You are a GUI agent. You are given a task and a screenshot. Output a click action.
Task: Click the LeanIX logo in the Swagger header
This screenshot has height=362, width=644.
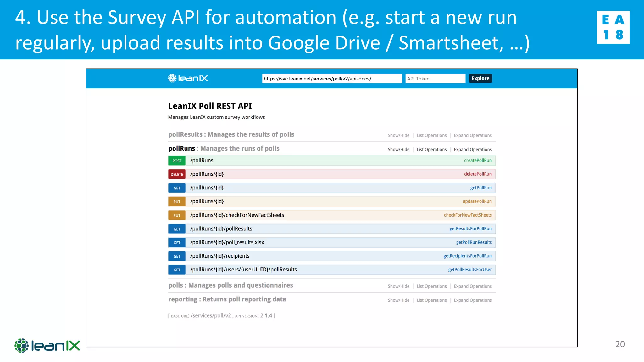(x=188, y=78)
